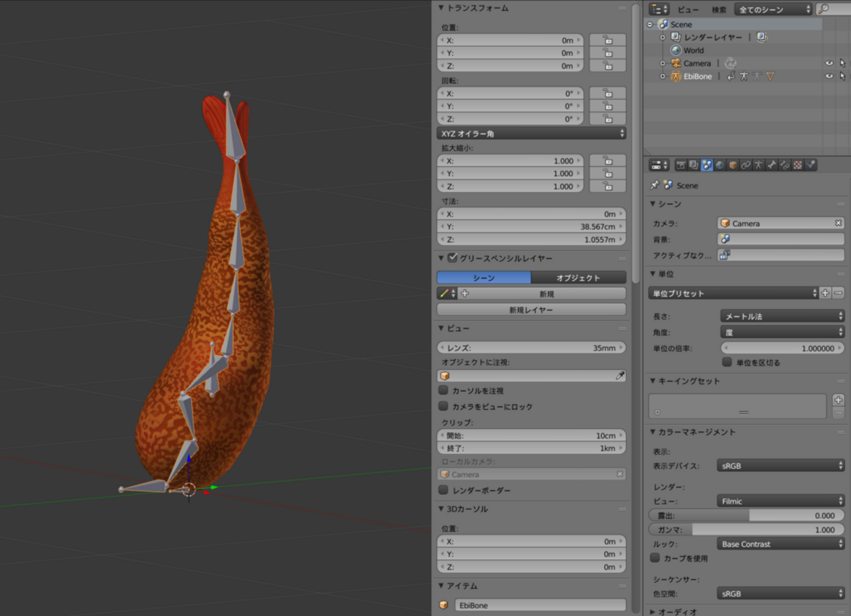Image resolution: width=851 pixels, height=616 pixels.
Task: Open the Filmic view transform dropdown
Action: (780, 501)
